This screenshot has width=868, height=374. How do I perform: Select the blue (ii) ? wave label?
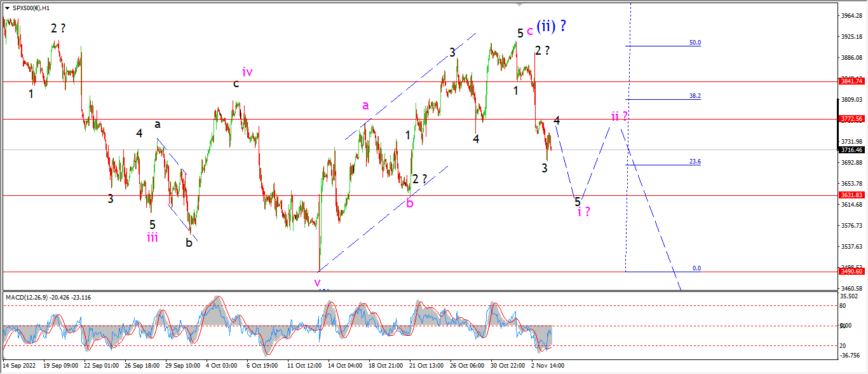coord(552,26)
